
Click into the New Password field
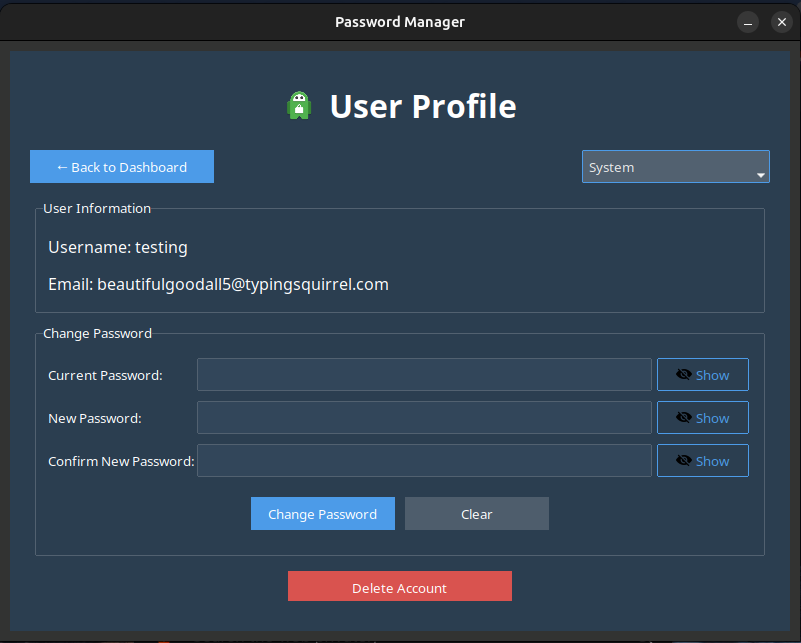point(424,418)
